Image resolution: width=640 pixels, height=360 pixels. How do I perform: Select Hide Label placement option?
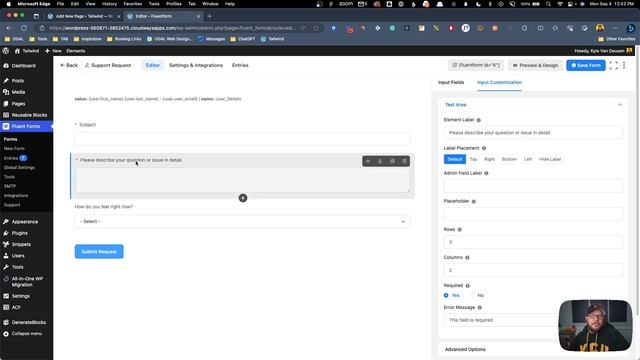click(550, 159)
